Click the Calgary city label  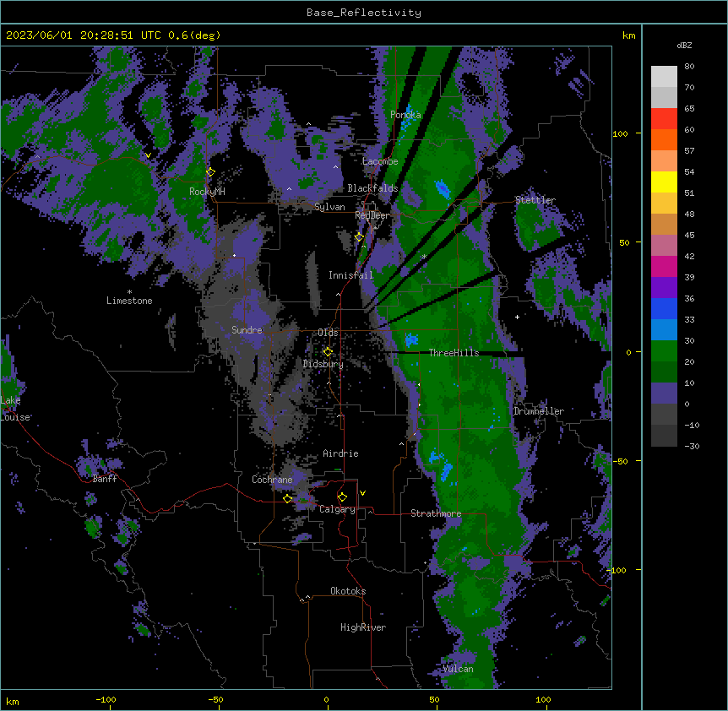coord(337,509)
